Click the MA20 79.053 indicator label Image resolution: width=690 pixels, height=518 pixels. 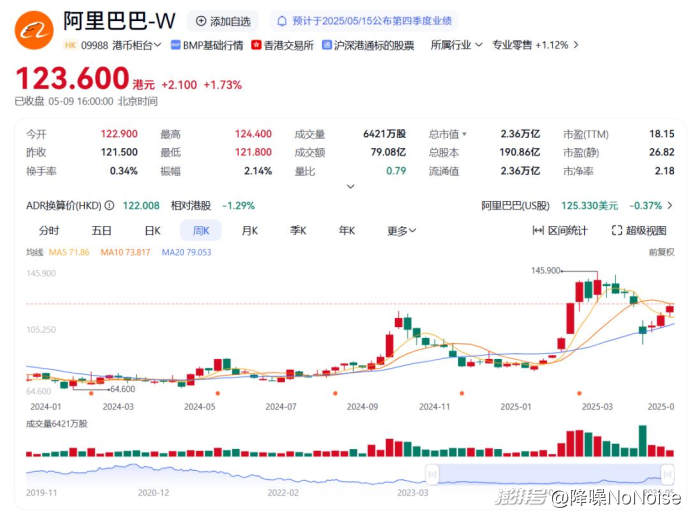187,252
